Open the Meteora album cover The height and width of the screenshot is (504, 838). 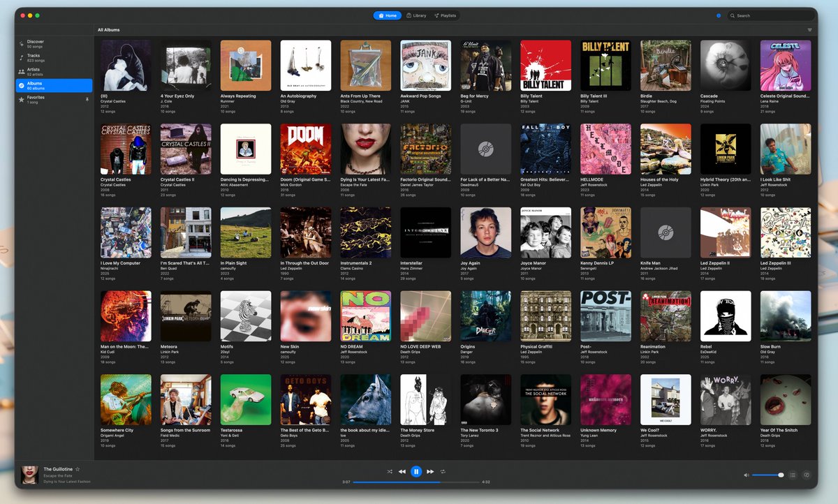(186, 316)
